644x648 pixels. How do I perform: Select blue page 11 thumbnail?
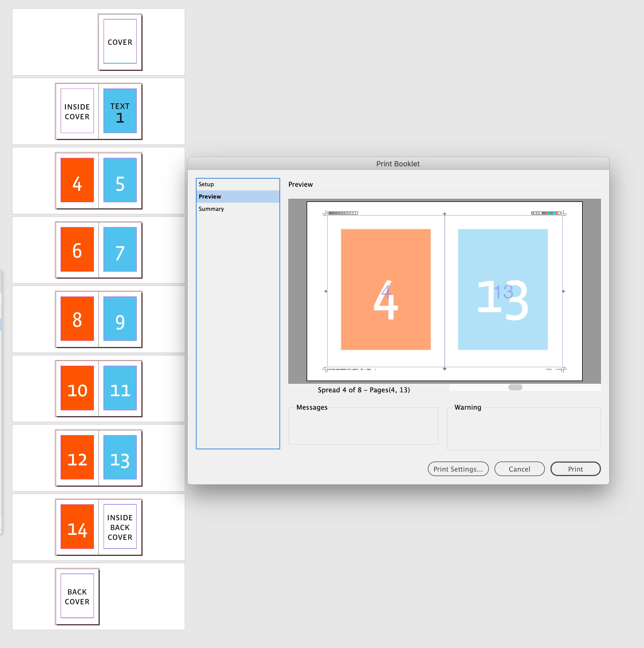pyautogui.click(x=120, y=388)
